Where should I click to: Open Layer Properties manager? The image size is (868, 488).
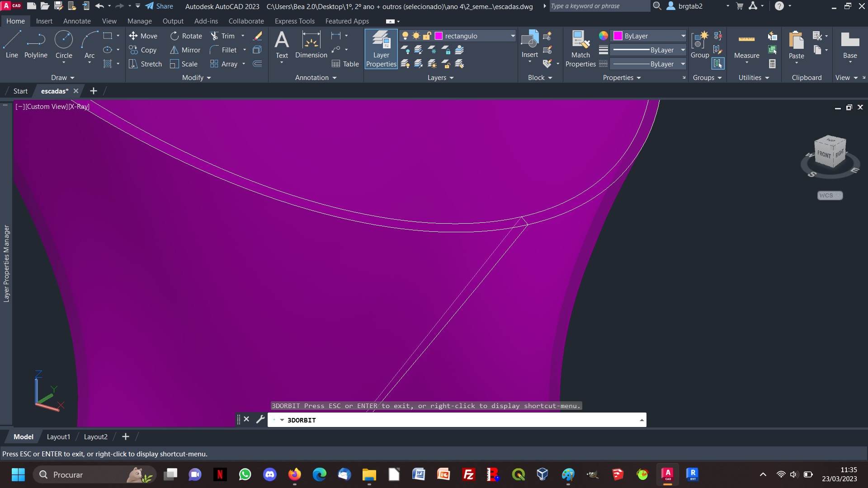[x=381, y=49]
